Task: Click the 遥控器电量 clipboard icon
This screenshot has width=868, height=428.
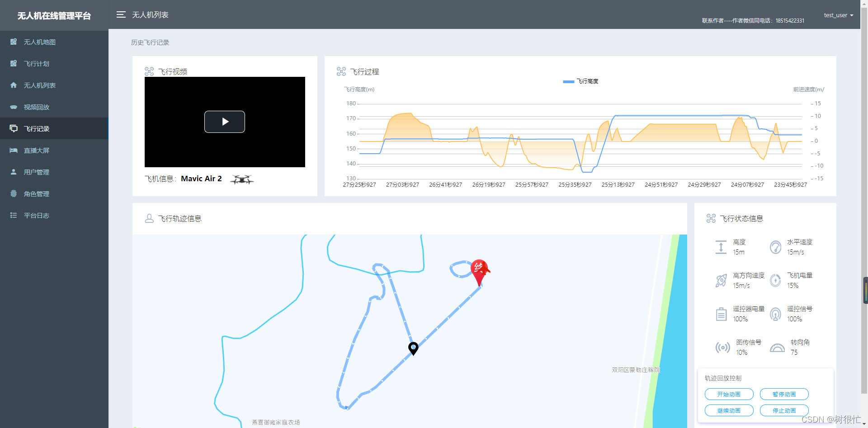Action: [x=721, y=314]
